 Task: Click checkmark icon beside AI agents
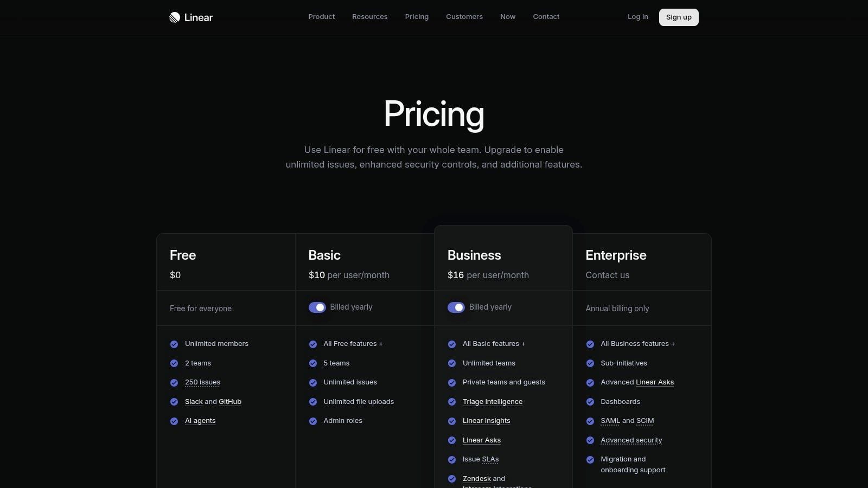174,421
